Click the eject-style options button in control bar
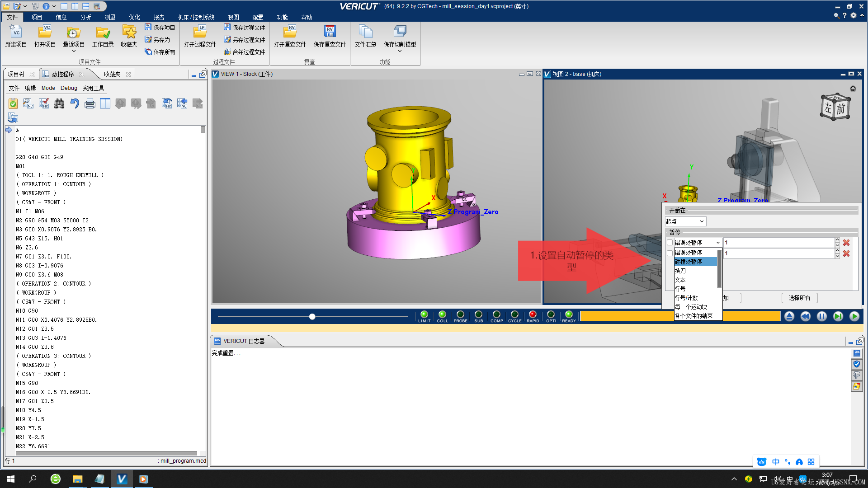 [789, 316]
